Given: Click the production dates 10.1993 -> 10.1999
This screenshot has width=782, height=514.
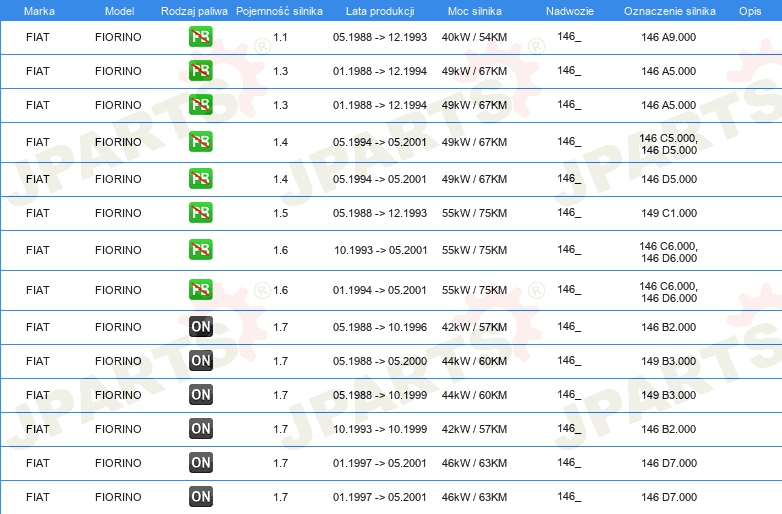Looking at the screenshot, I should pyautogui.click(x=380, y=429).
